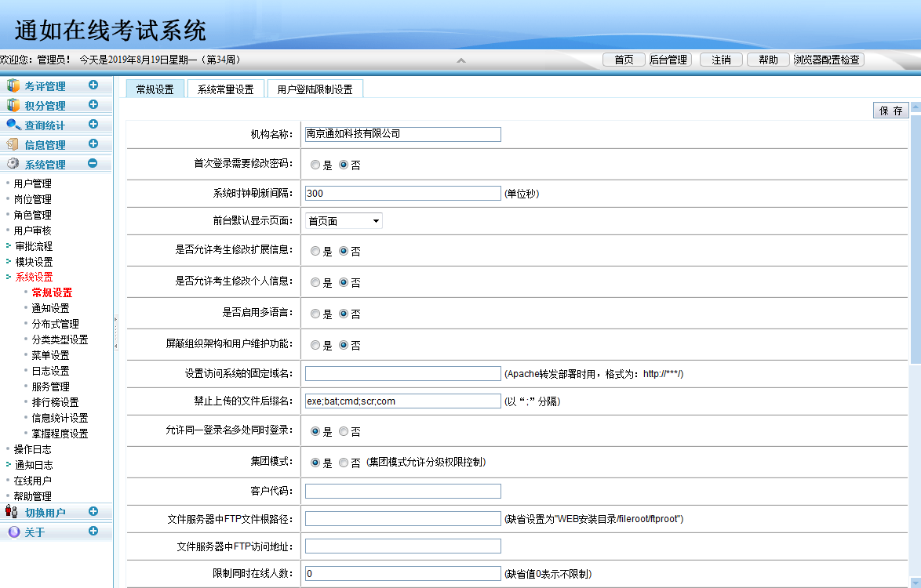The height and width of the screenshot is (588, 921).
Task: Switch to the 用户登陆限制设置 tab
Action: tap(315, 89)
